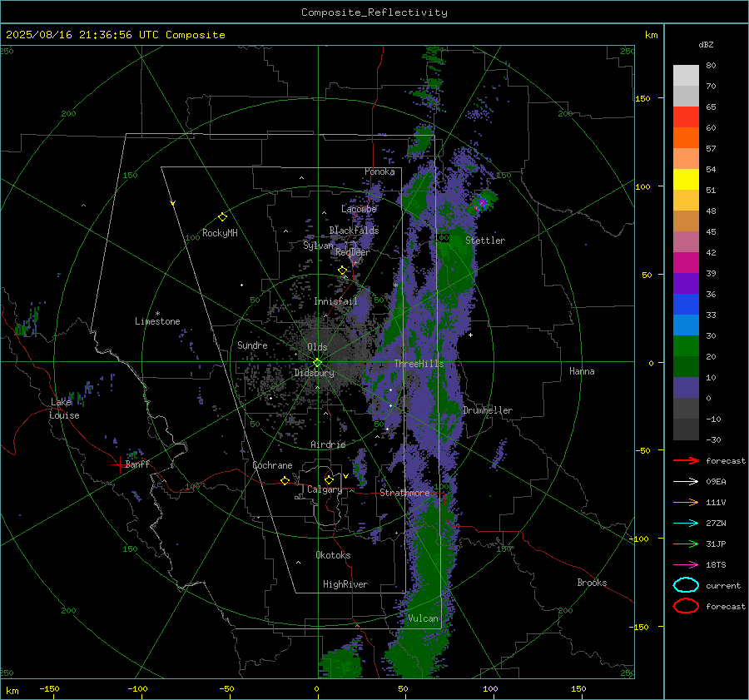Click the orange 111V arrow symbol
Viewport: 749px width, 700px height.
[x=686, y=502]
